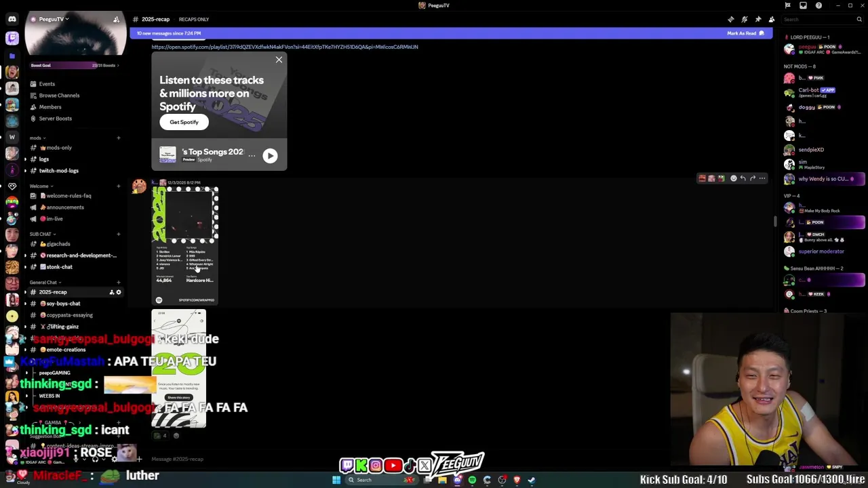The height and width of the screenshot is (488, 868).
Task: Open stonk-chat channel
Action: click(x=59, y=267)
